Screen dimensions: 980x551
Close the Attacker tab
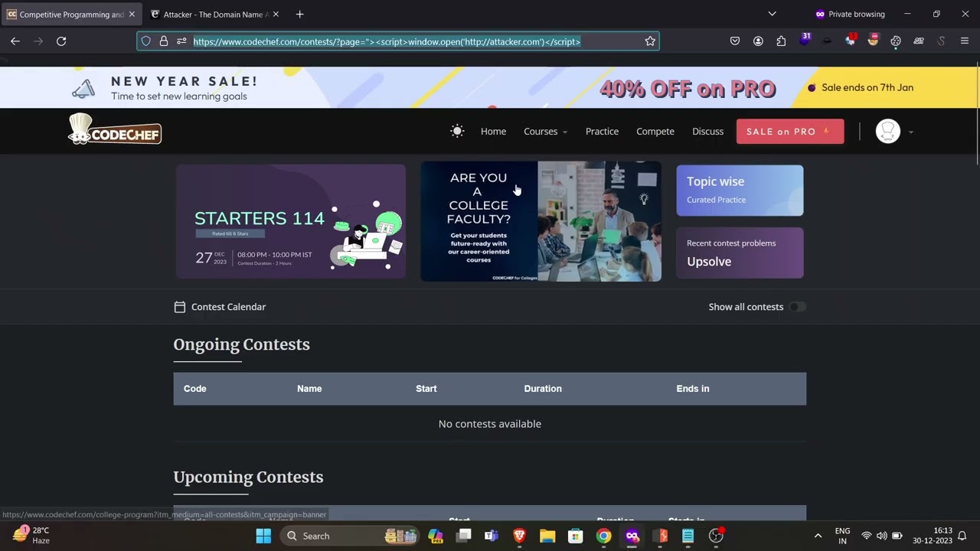point(276,14)
